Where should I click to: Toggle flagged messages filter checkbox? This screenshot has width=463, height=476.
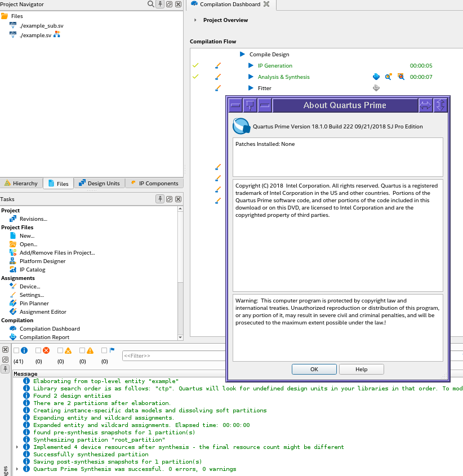pyautogui.click(x=104, y=350)
